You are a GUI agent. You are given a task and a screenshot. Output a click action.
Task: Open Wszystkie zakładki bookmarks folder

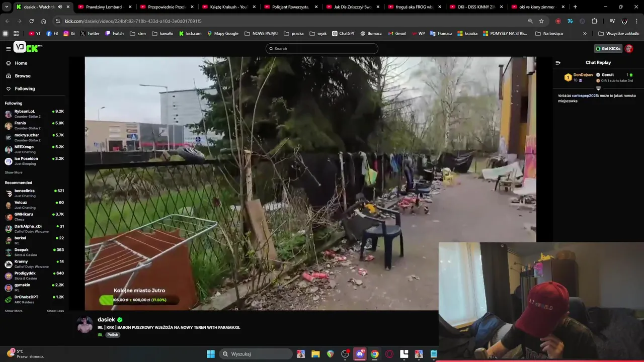pos(618,33)
